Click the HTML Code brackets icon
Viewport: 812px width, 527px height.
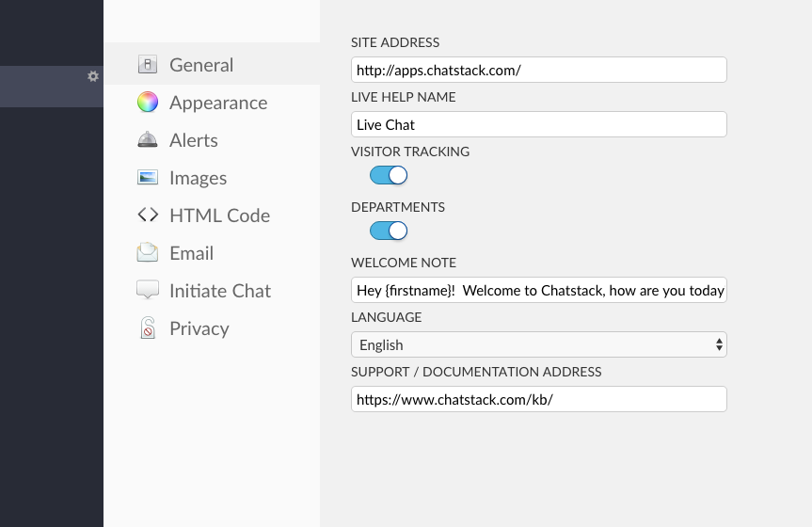148,215
